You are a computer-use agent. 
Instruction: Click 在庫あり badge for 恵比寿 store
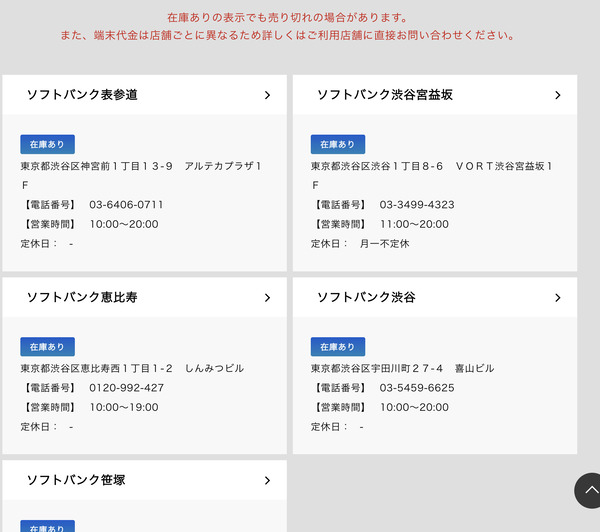click(x=47, y=347)
